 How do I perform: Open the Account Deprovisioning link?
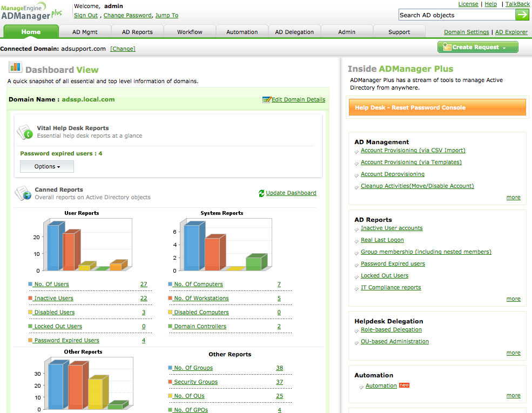pos(392,174)
